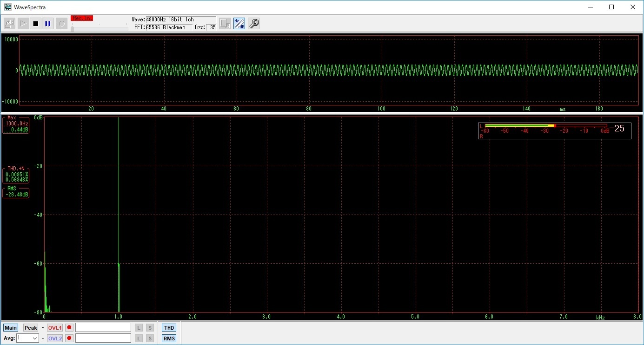644x345 pixels.
Task: Click the window layout icon at far left
Action: 9,23
